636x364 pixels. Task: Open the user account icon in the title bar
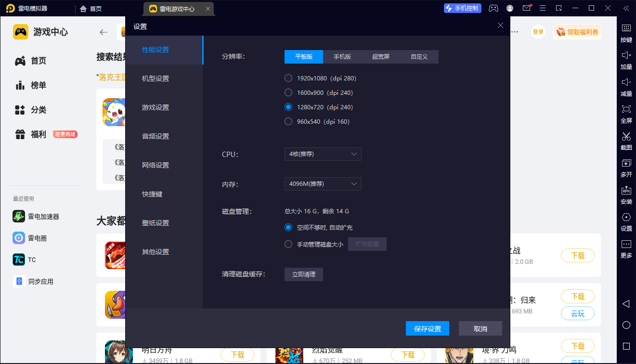[510, 8]
